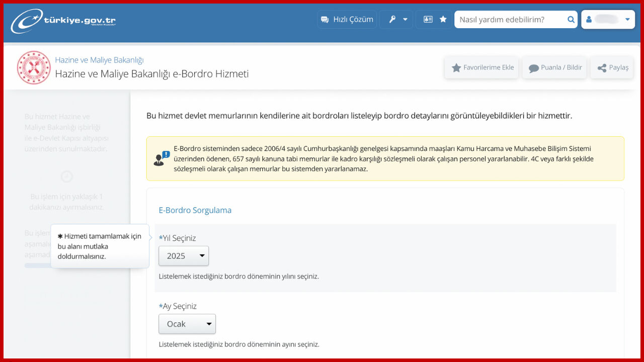644x362 pixels.
Task: Click the Favorilerime Ekle button
Action: click(x=481, y=67)
